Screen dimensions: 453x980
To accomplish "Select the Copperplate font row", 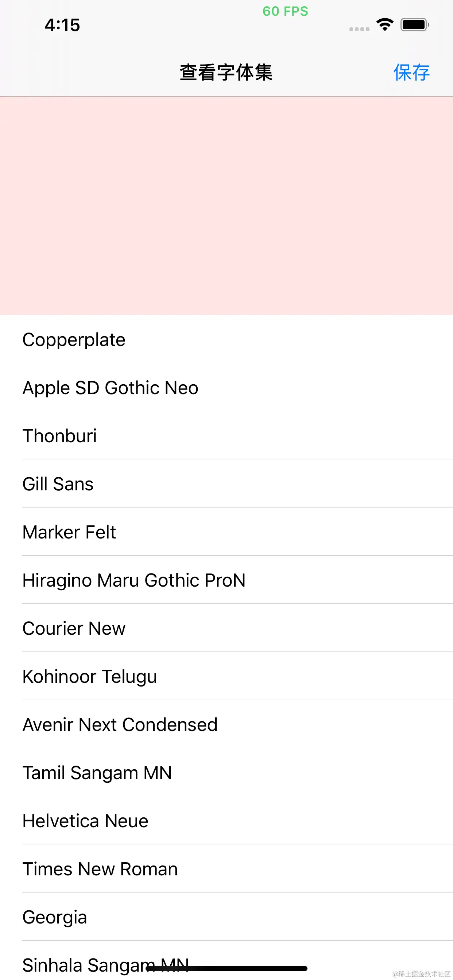I will [x=74, y=339].
